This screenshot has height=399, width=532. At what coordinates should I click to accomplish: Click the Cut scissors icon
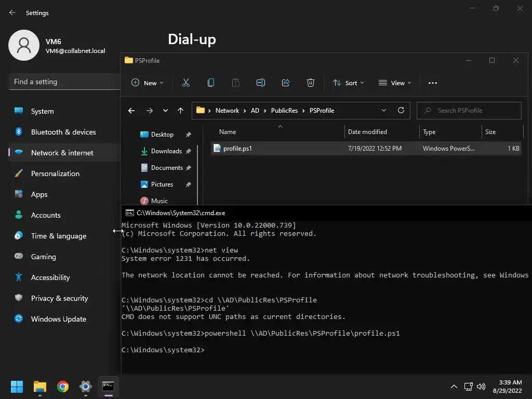(186, 83)
